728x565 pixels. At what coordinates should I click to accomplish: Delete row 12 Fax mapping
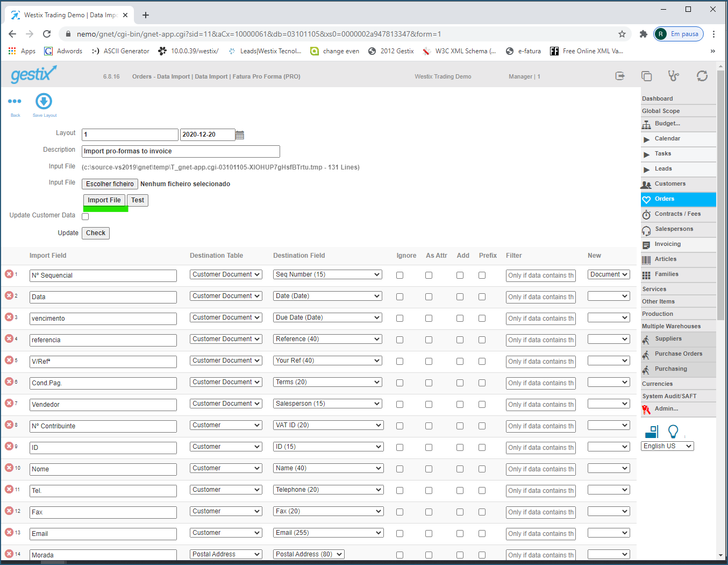pyautogui.click(x=9, y=511)
